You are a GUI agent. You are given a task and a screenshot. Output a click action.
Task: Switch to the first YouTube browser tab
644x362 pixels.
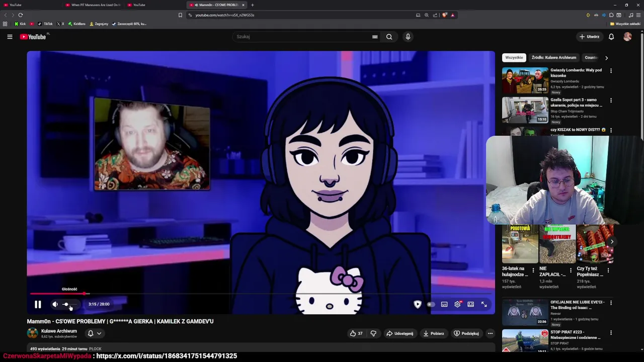pyautogui.click(x=30, y=5)
